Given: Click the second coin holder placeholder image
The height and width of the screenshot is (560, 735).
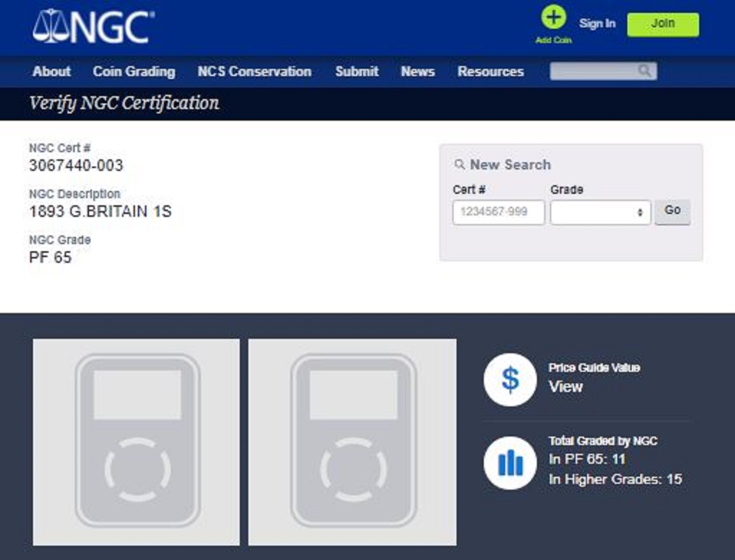Looking at the screenshot, I should click(352, 442).
